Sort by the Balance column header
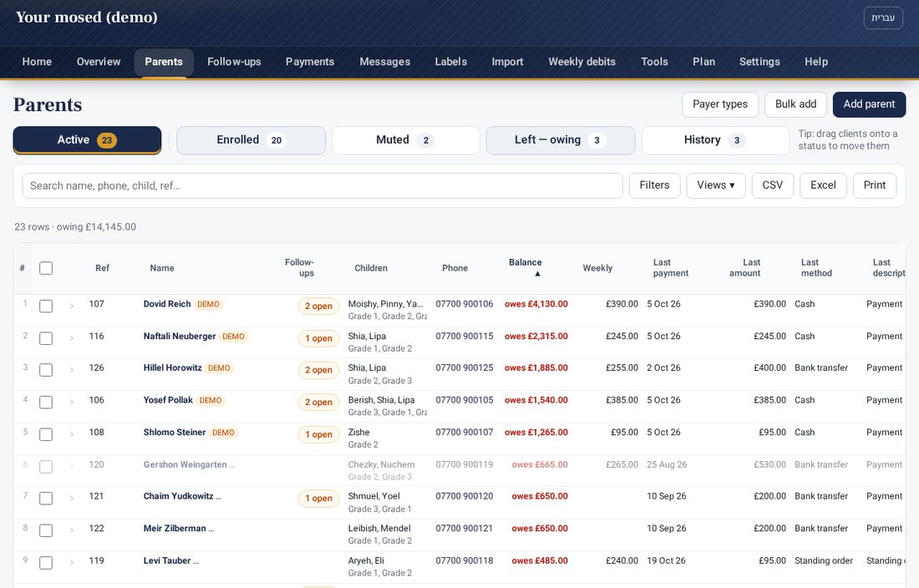The height and width of the screenshot is (588, 919). click(x=526, y=267)
